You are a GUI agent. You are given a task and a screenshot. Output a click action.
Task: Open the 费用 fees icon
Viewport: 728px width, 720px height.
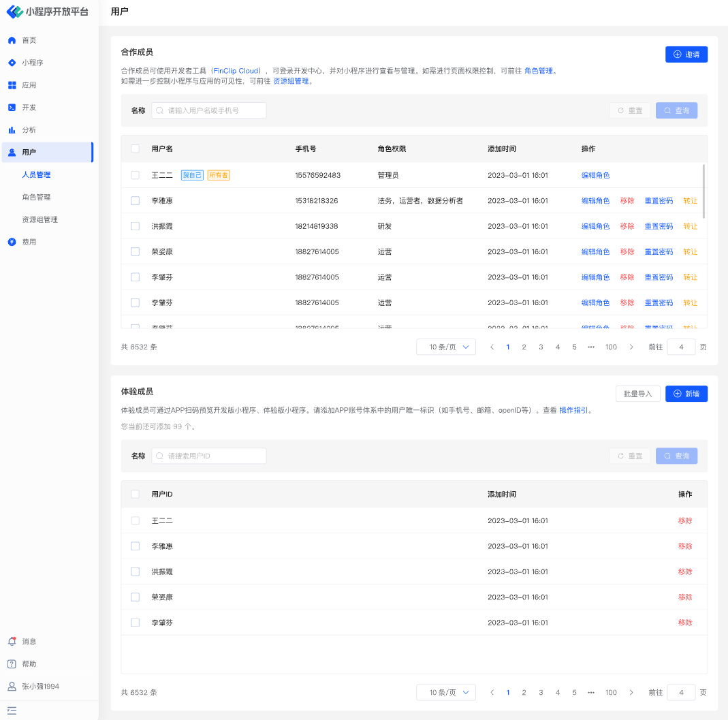click(x=12, y=242)
